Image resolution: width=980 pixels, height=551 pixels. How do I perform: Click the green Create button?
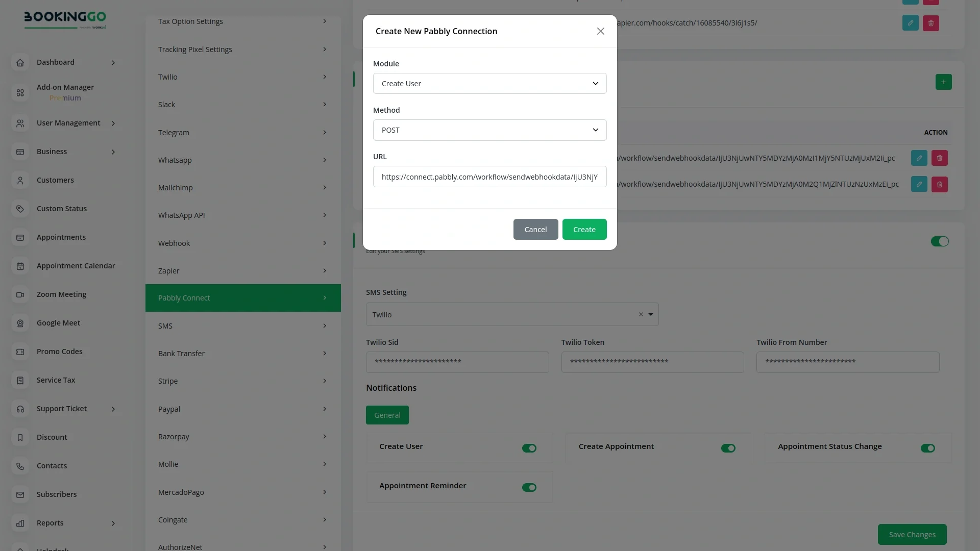pyautogui.click(x=584, y=230)
